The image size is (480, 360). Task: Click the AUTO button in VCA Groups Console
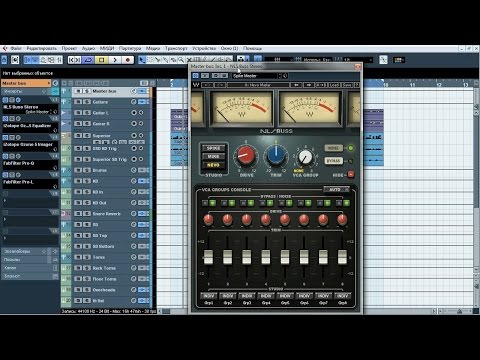tap(336, 189)
